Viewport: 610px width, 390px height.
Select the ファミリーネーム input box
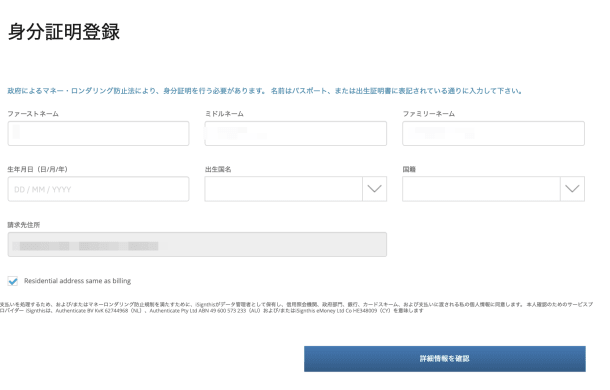point(493,134)
